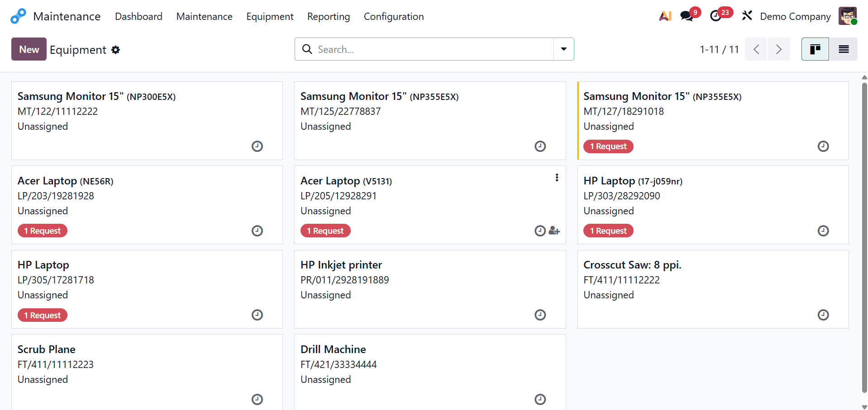The image size is (868, 410).
Task: Open activity clock on MT/125/22778837 card
Action: (540, 146)
